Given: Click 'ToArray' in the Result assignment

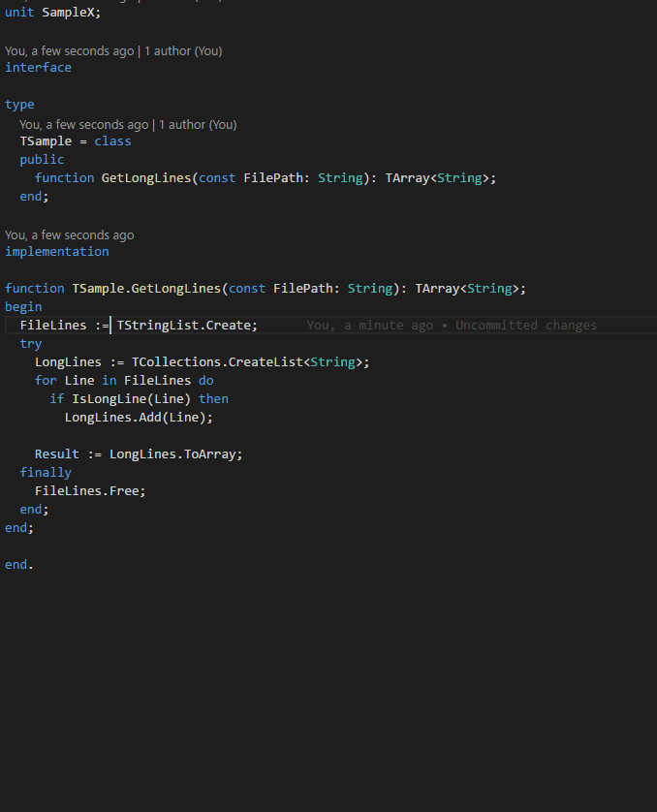Looking at the screenshot, I should pos(209,453).
